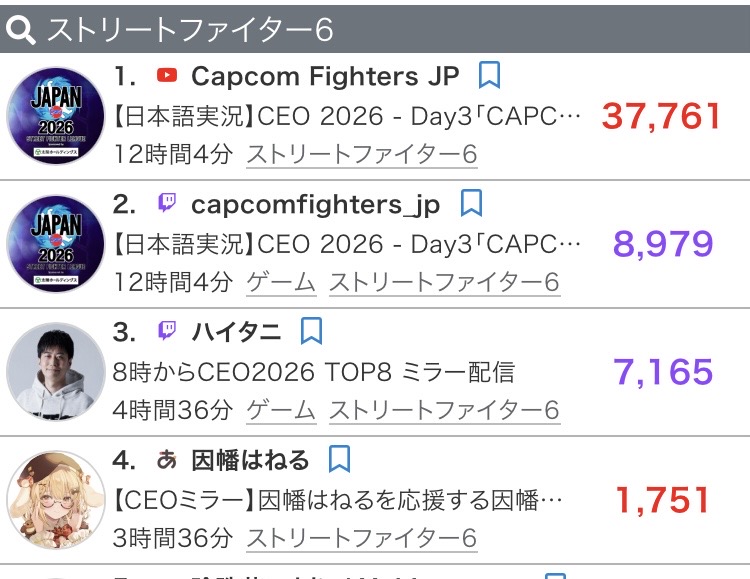This screenshot has width=750, height=579.
Task: Bookmark Capcom Fighters JP channel
Action: [x=489, y=75]
